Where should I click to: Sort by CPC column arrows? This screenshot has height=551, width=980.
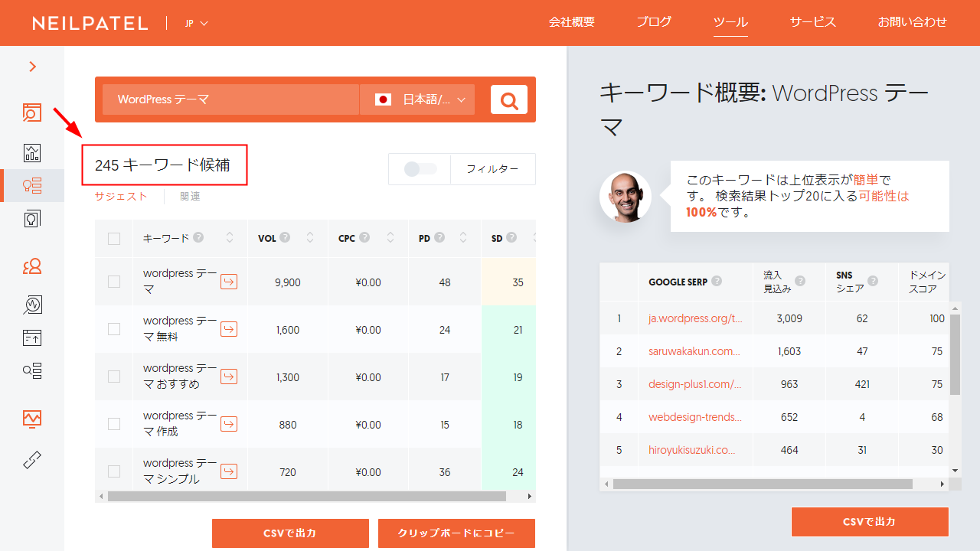(x=390, y=238)
